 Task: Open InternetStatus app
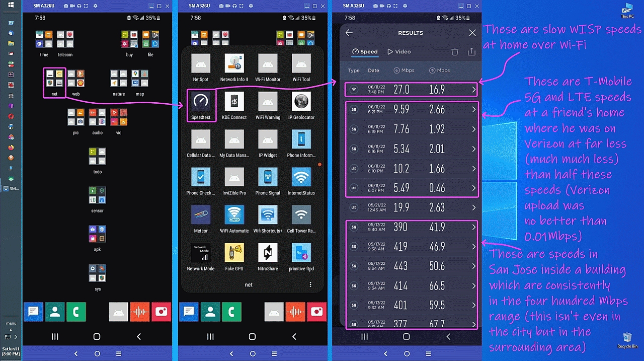click(301, 181)
